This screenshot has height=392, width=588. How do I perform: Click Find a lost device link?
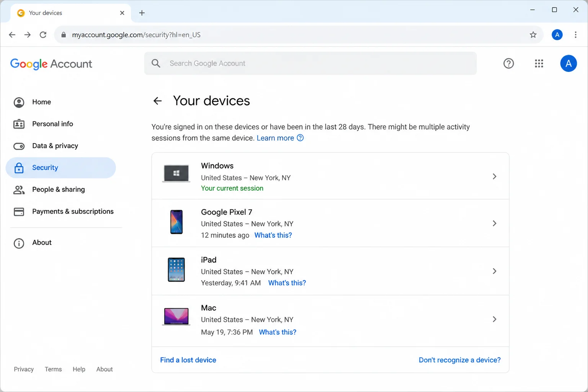coord(188,360)
